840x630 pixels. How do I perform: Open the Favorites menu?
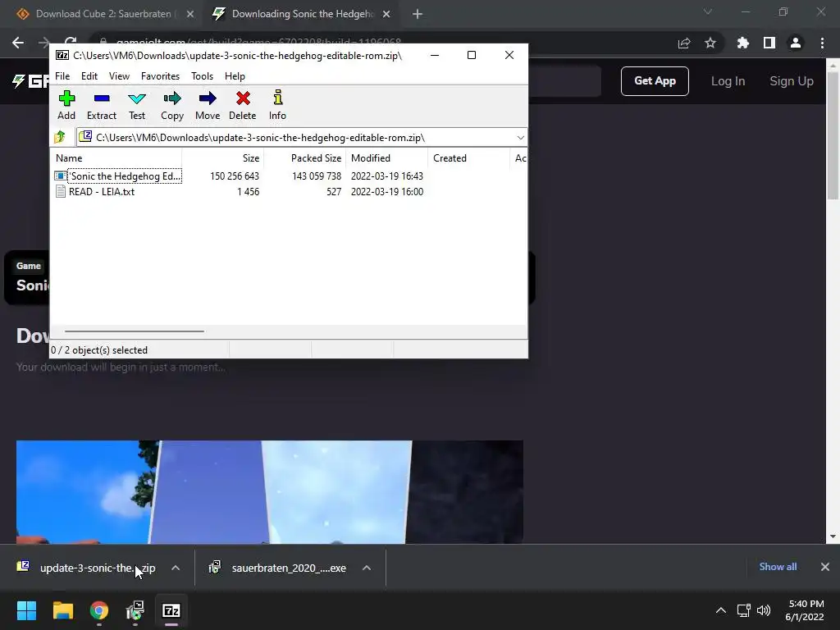coord(160,76)
